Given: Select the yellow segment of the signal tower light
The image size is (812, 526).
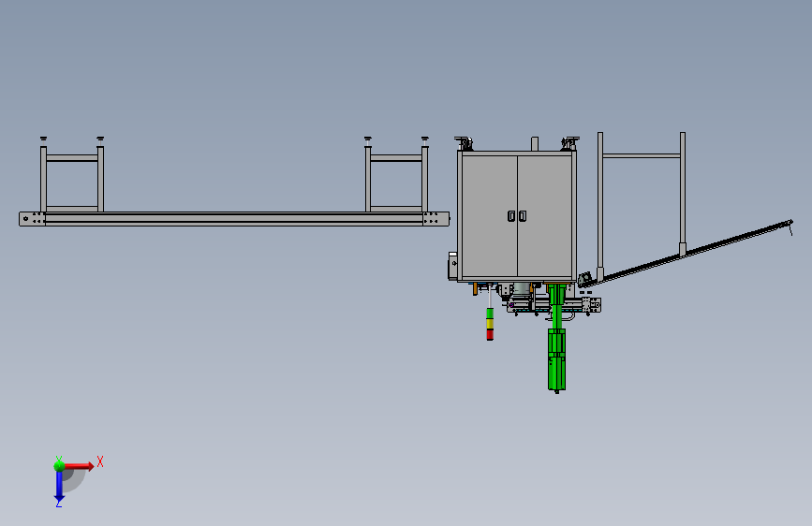Looking at the screenshot, I should pos(490,323).
